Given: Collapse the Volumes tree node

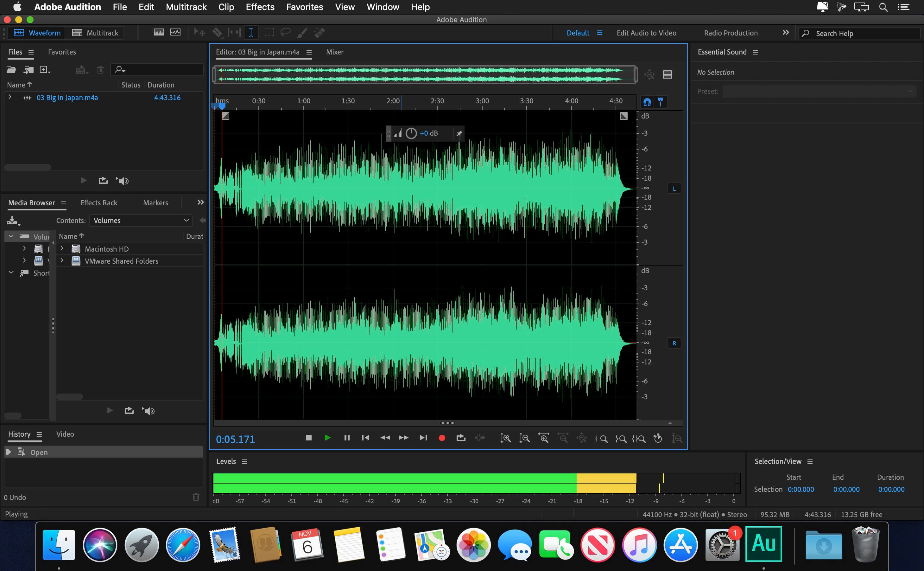Looking at the screenshot, I should [11, 236].
